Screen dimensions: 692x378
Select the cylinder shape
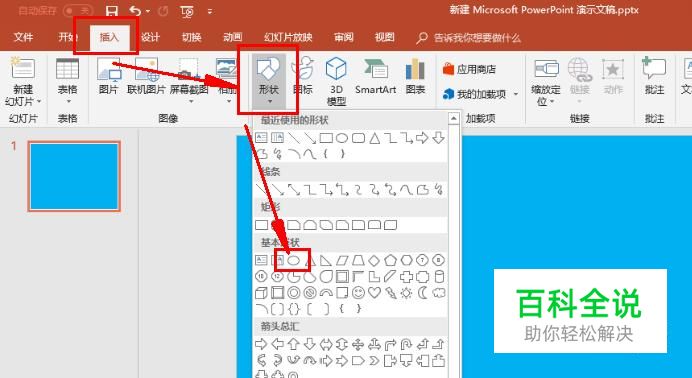pyautogui.click(x=439, y=277)
